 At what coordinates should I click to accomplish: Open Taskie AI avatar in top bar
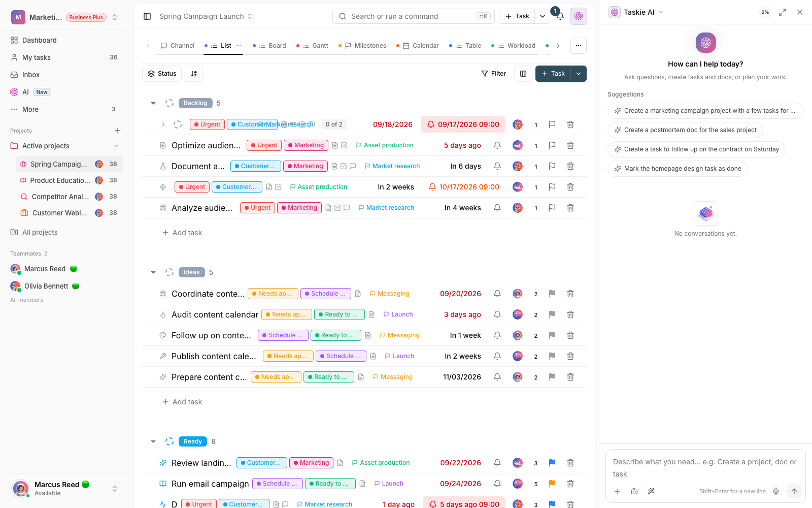coord(579,16)
